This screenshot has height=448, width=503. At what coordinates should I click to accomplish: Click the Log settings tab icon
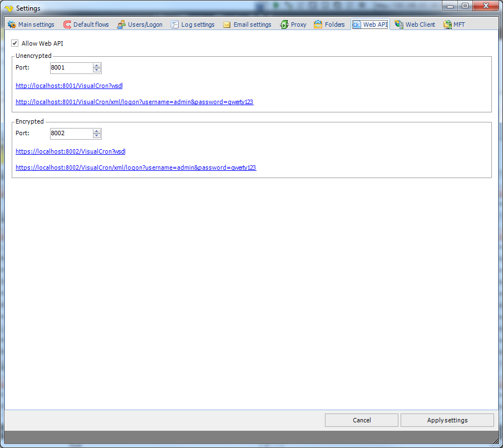point(175,24)
